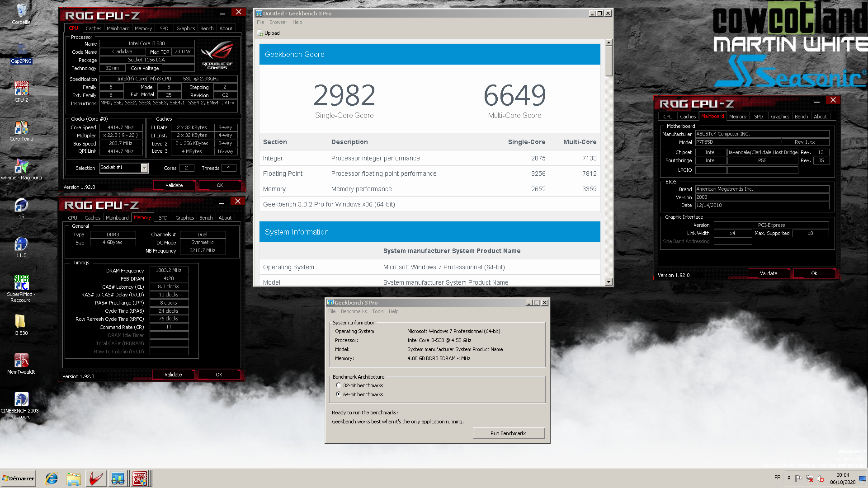This screenshot has height=488, width=868.
Task: Open the File menu in the Geekbench results window
Action: [x=260, y=22]
